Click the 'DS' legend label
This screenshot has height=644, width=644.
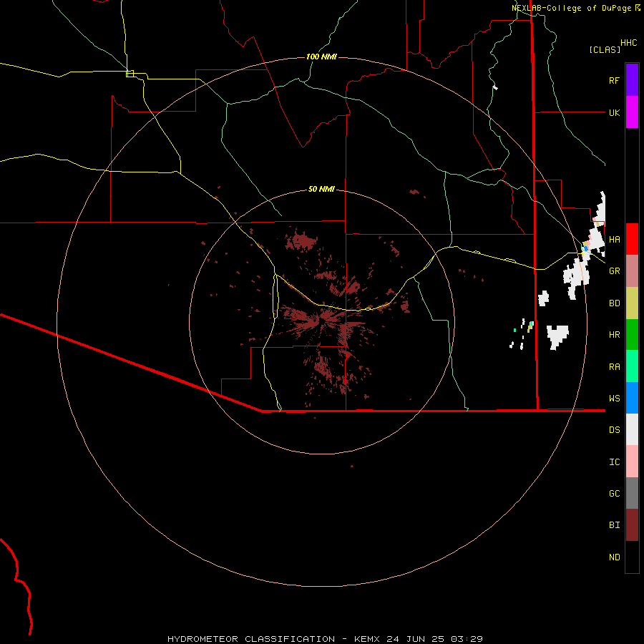click(615, 430)
